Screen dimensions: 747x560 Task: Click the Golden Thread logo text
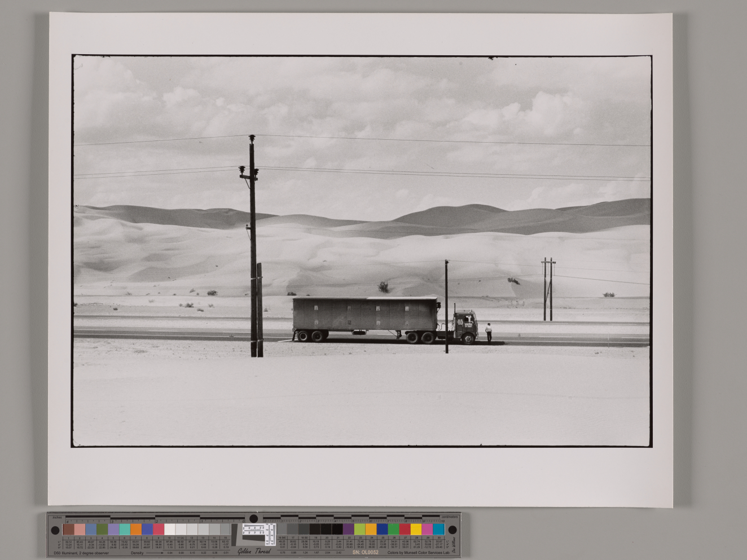(253, 551)
